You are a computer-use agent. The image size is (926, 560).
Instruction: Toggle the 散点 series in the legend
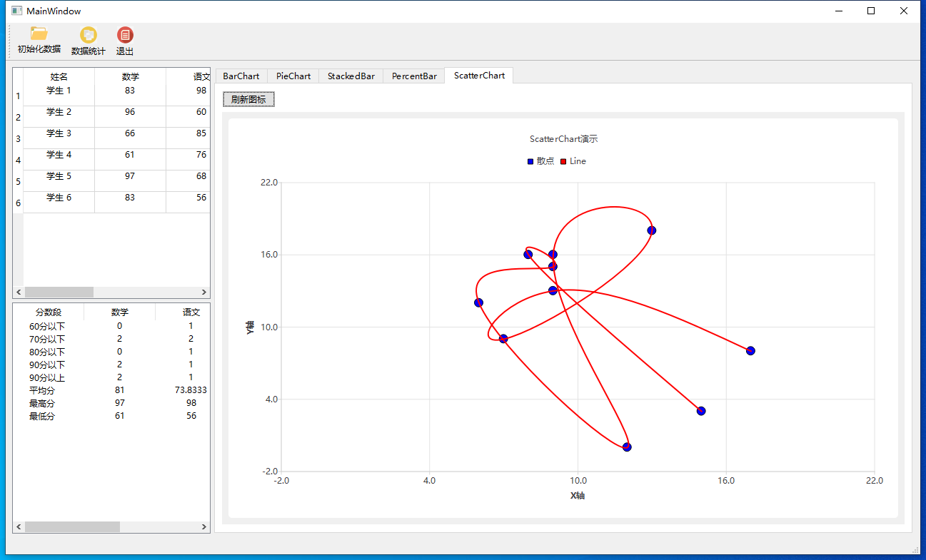click(x=540, y=161)
